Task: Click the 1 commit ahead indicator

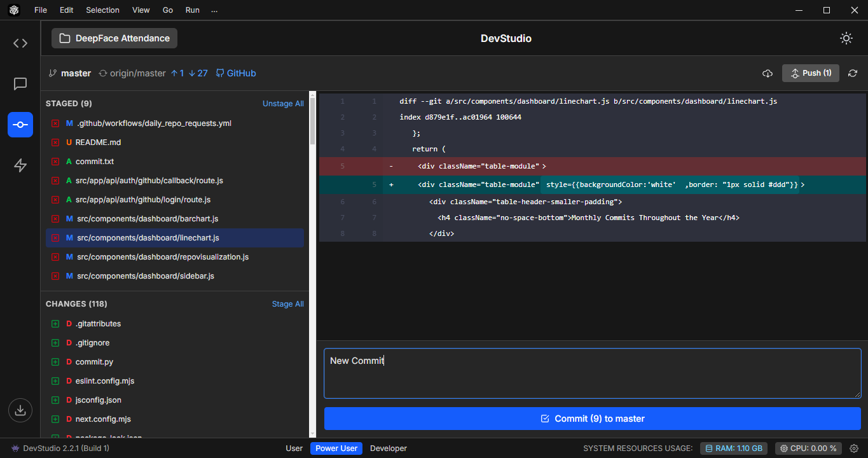Action: coord(177,73)
